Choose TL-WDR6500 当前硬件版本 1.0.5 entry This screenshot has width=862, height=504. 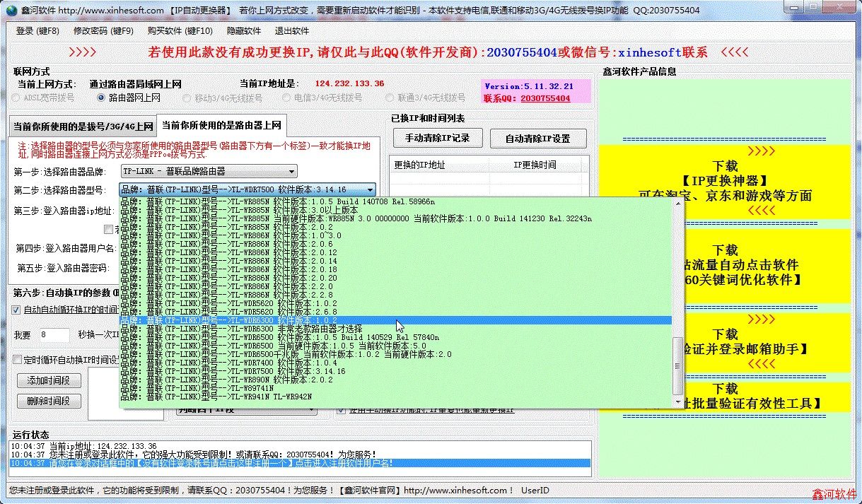click(396, 346)
